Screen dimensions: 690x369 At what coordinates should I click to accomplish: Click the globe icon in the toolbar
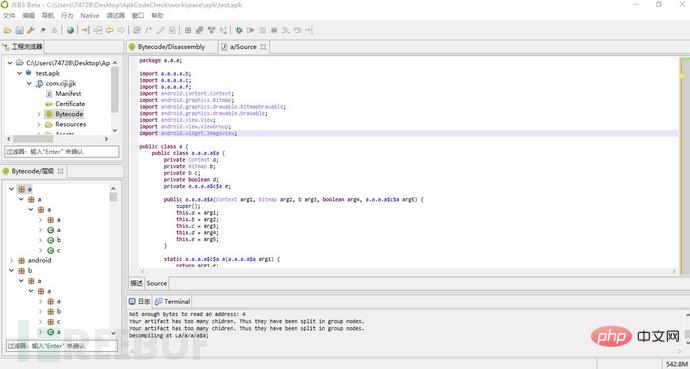pyautogui.click(x=70, y=30)
